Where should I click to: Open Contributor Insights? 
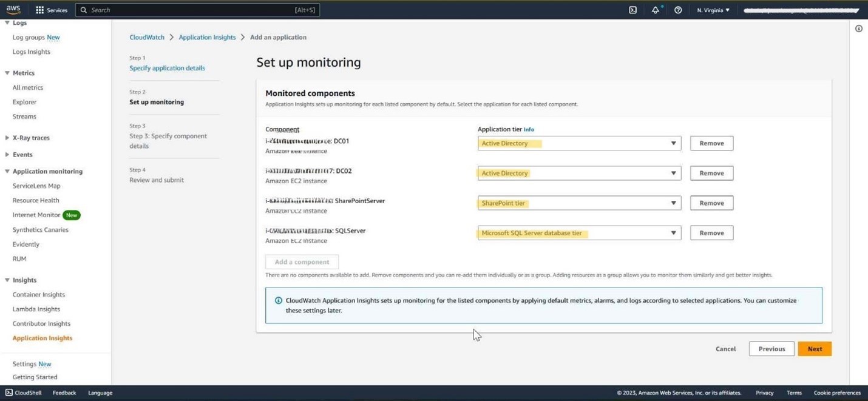click(41, 323)
